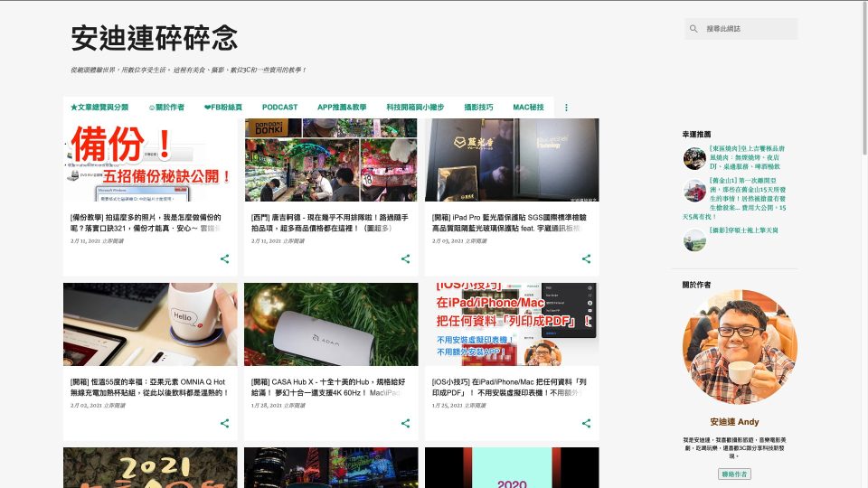Open the ★文章總覽與分類 menu item

click(x=99, y=108)
